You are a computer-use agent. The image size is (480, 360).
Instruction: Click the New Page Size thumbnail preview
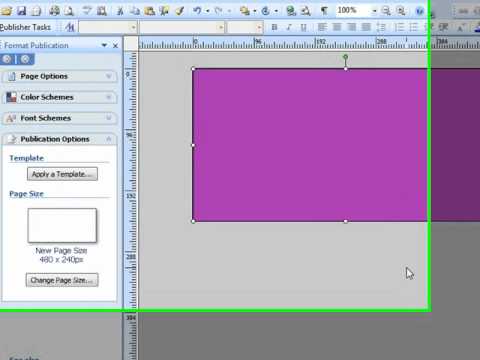(x=62, y=225)
